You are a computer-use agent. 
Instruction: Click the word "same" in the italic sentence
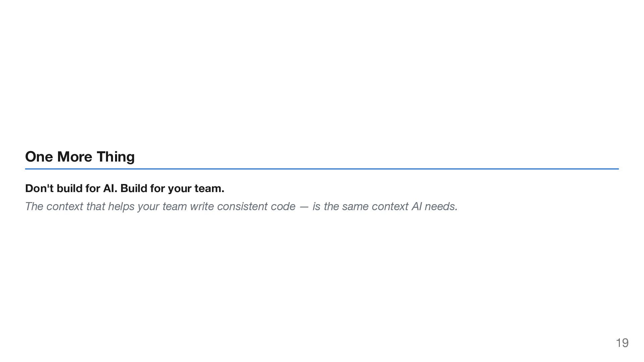pyautogui.click(x=355, y=206)
